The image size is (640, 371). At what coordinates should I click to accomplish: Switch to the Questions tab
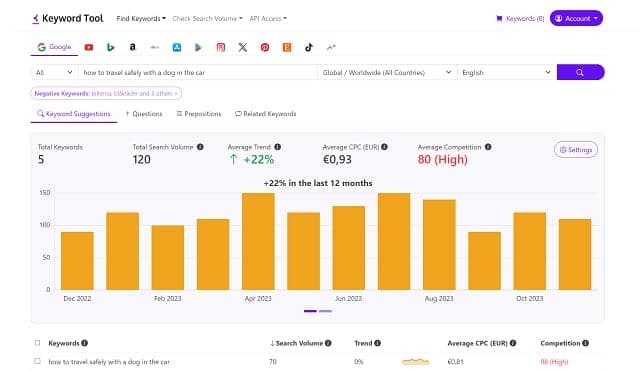click(144, 114)
